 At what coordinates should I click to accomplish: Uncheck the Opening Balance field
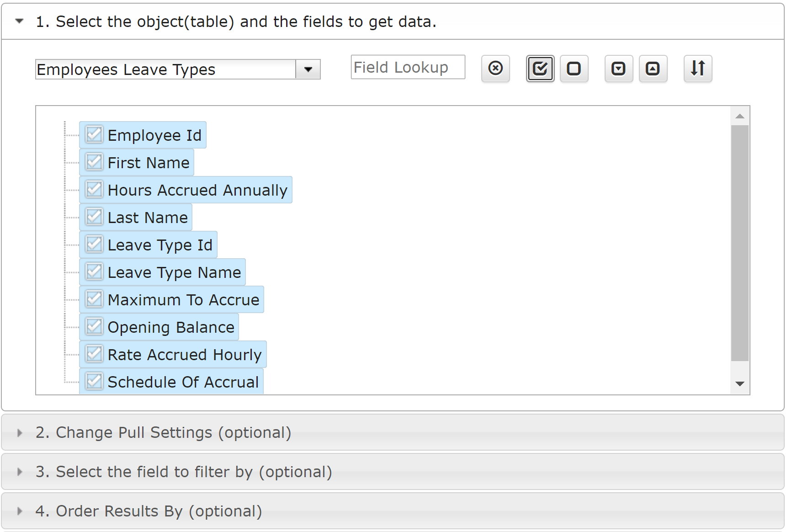94,327
